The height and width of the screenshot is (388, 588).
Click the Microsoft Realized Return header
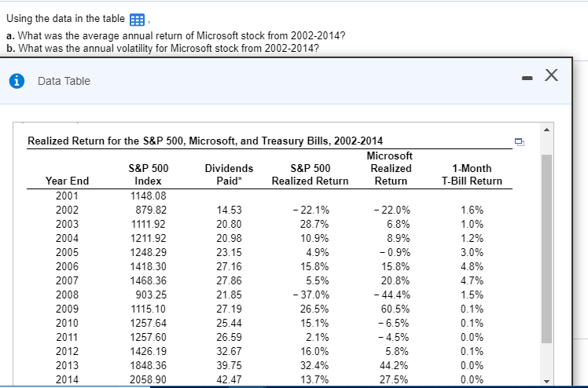391,168
